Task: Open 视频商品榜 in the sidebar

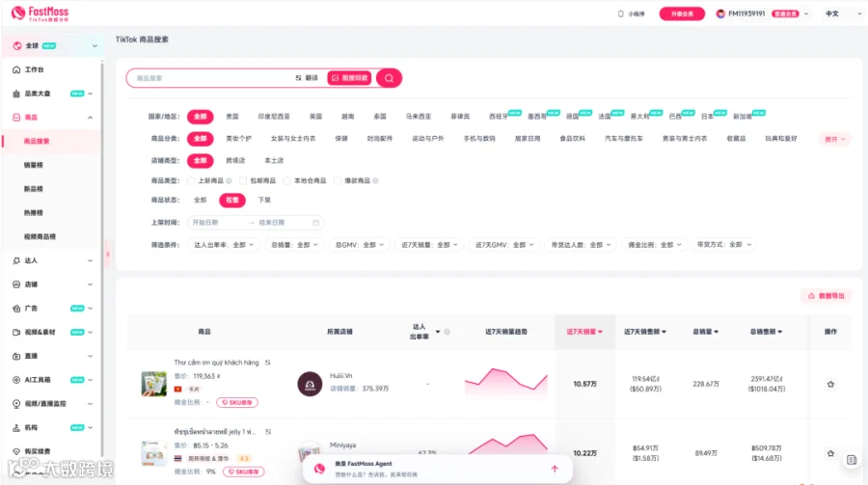Action: point(40,236)
